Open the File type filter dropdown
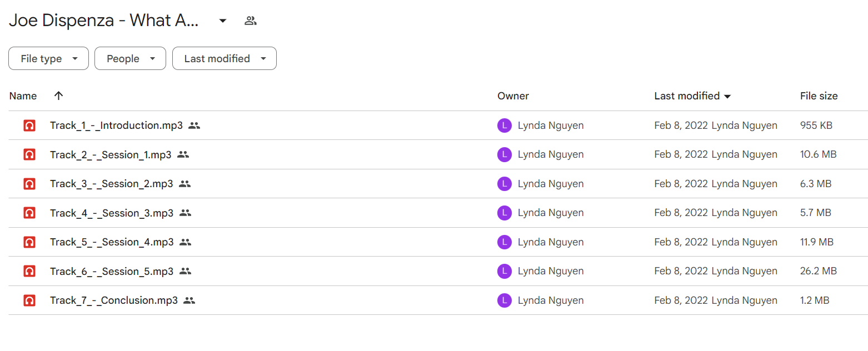The image size is (868, 351). [x=48, y=58]
